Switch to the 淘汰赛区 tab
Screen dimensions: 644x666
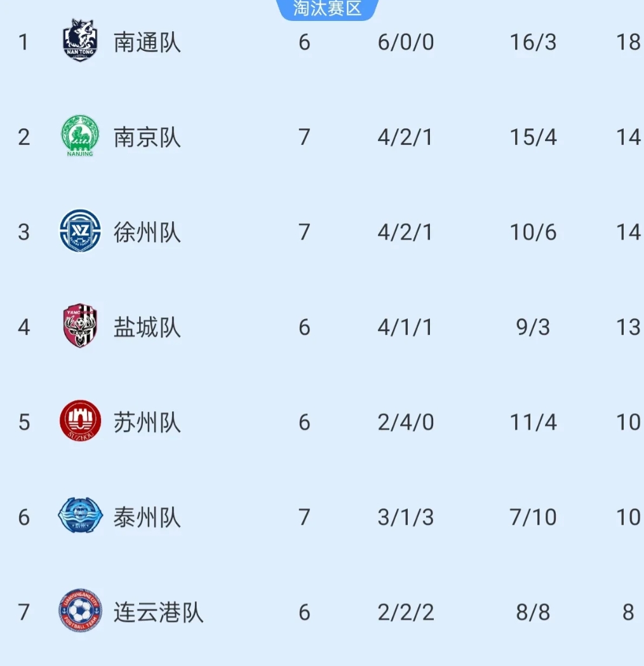pyautogui.click(x=327, y=8)
